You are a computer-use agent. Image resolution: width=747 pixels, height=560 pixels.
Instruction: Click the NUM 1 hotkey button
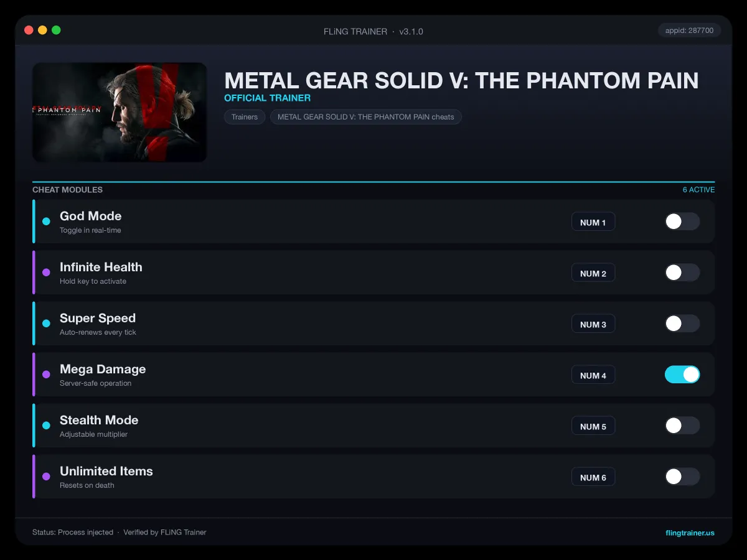point(593,222)
